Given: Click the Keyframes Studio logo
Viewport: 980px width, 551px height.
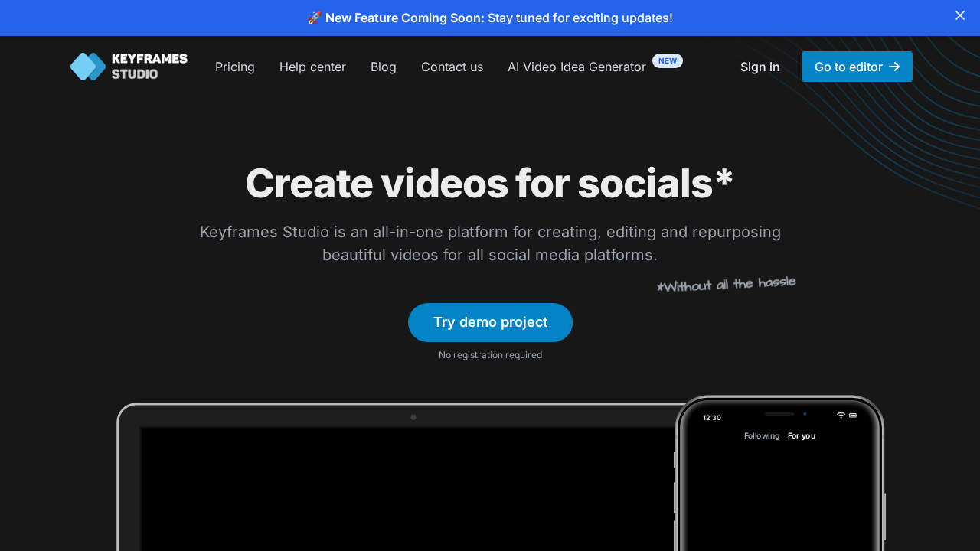Looking at the screenshot, I should tap(129, 67).
